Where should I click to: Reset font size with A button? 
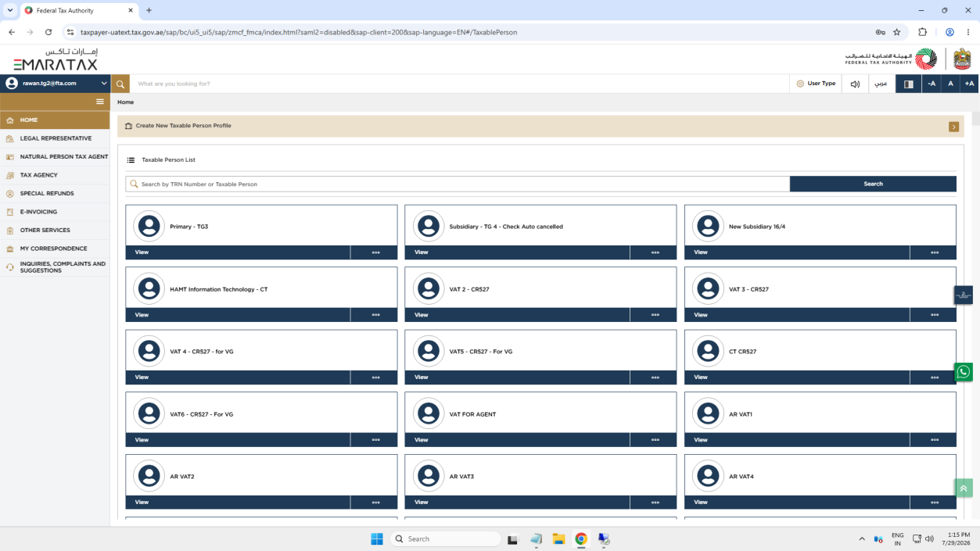950,84
